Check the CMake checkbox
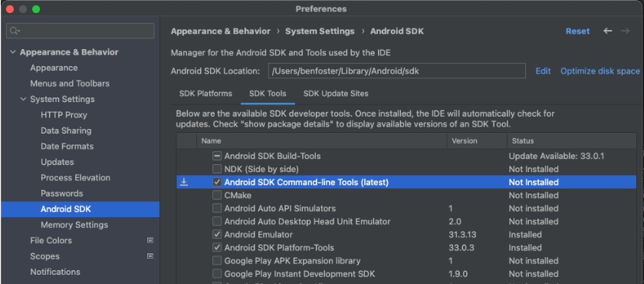 pos(217,195)
